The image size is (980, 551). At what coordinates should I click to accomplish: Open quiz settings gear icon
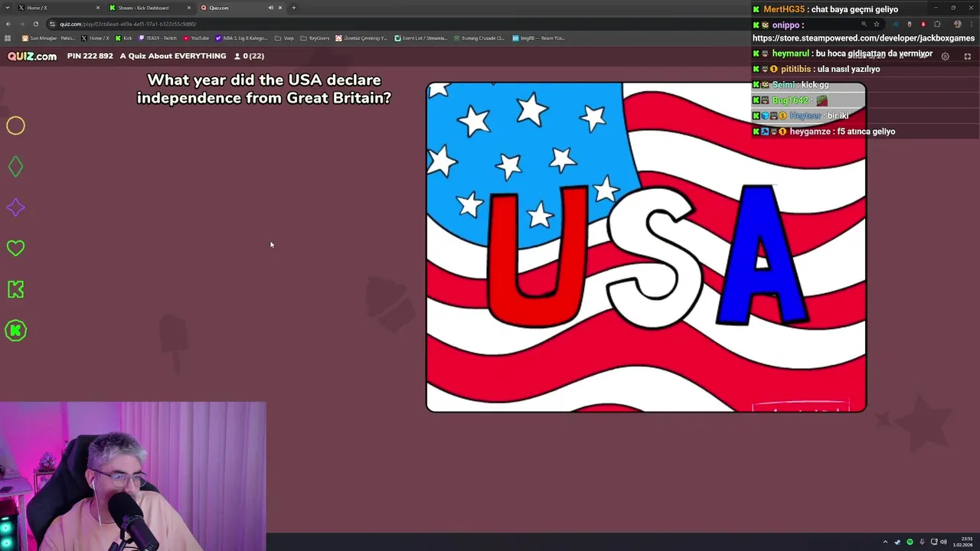pyautogui.click(x=945, y=56)
